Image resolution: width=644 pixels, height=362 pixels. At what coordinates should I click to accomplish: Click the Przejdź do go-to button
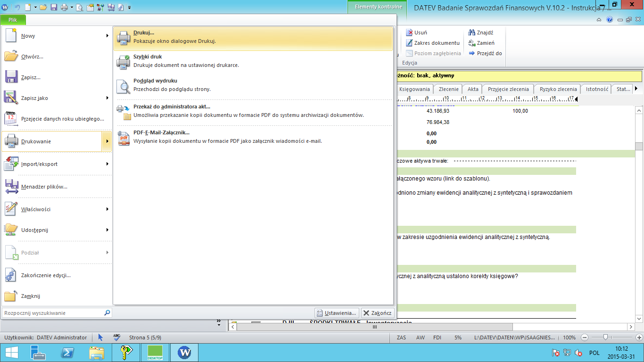(485, 53)
